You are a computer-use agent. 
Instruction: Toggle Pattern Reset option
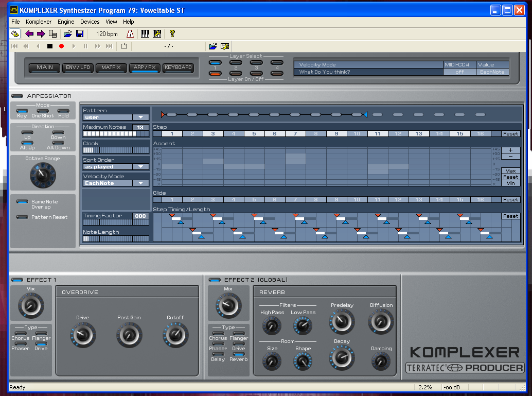pyautogui.click(x=23, y=217)
